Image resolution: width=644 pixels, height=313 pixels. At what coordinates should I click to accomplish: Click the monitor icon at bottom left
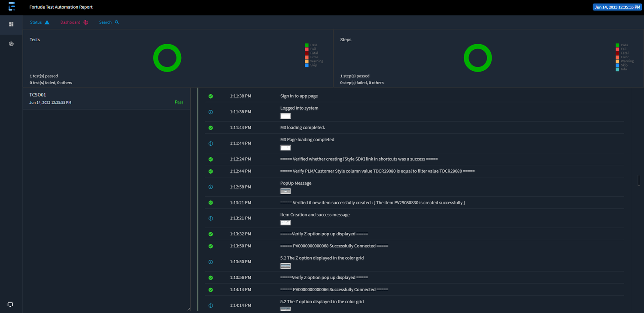10,304
